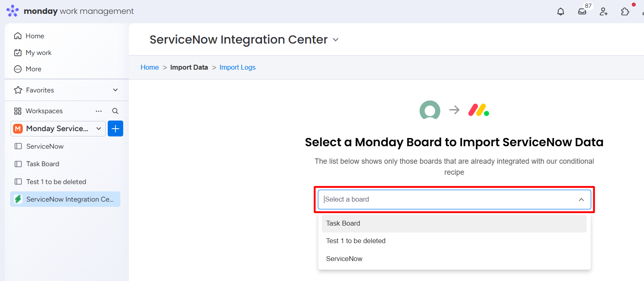Collapse the Select a board dropdown arrow
Image resolution: width=644 pixels, height=281 pixels.
[x=581, y=200]
